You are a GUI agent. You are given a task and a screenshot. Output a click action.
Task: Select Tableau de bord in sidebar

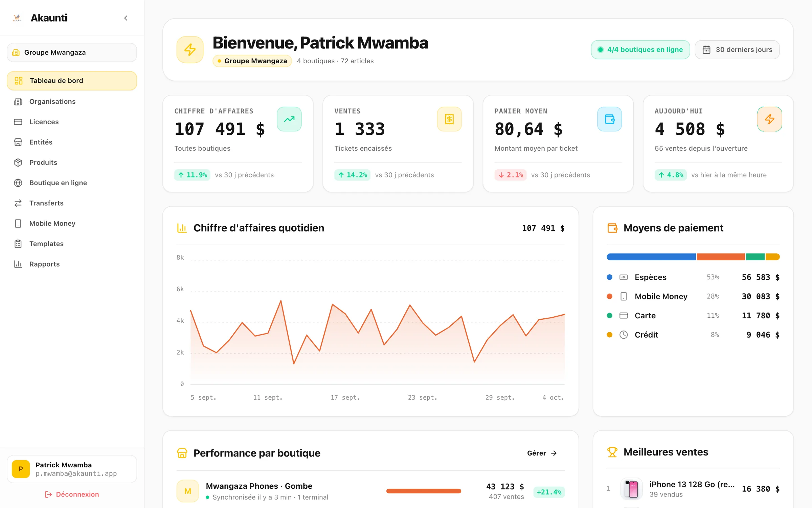pyautogui.click(x=72, y=81)
